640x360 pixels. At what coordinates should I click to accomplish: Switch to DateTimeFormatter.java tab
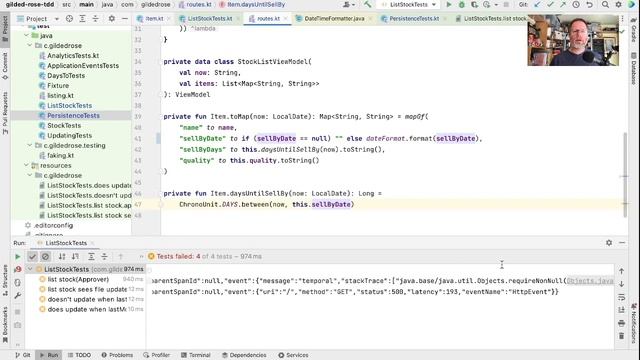click(x=334, y=19)
